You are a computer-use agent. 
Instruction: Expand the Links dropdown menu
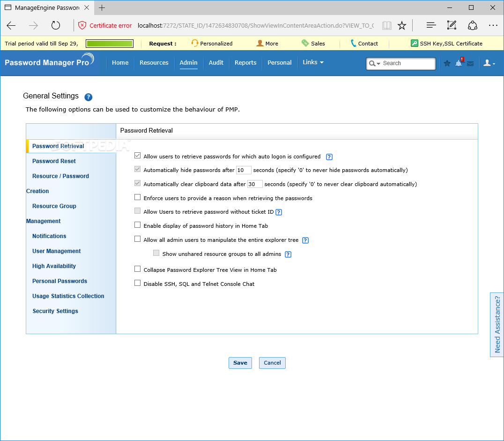tap(313, 62)
